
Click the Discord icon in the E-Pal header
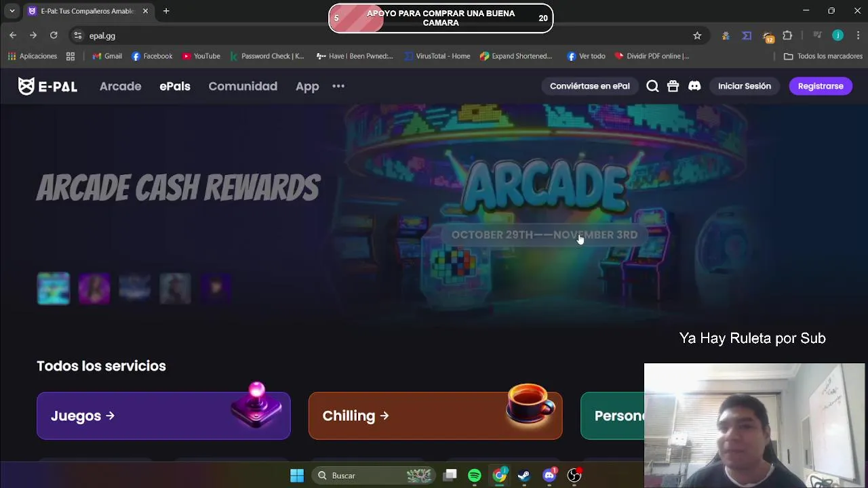tap(694, 86)
